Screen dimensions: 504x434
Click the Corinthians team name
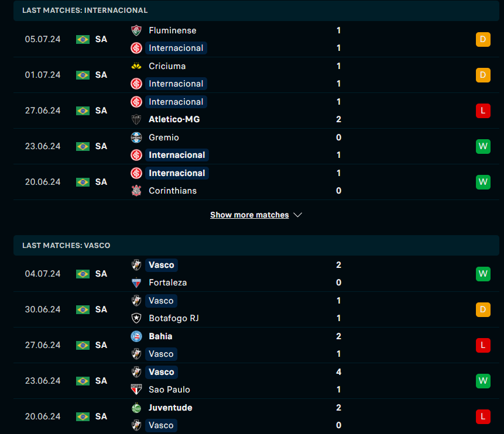point(173,191)
